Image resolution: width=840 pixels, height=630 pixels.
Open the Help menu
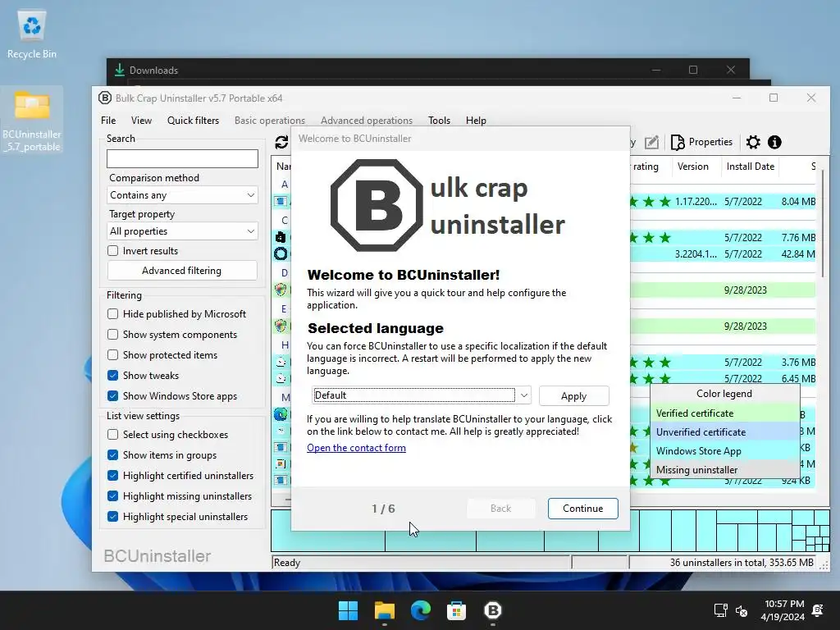(x=476, y=121)
